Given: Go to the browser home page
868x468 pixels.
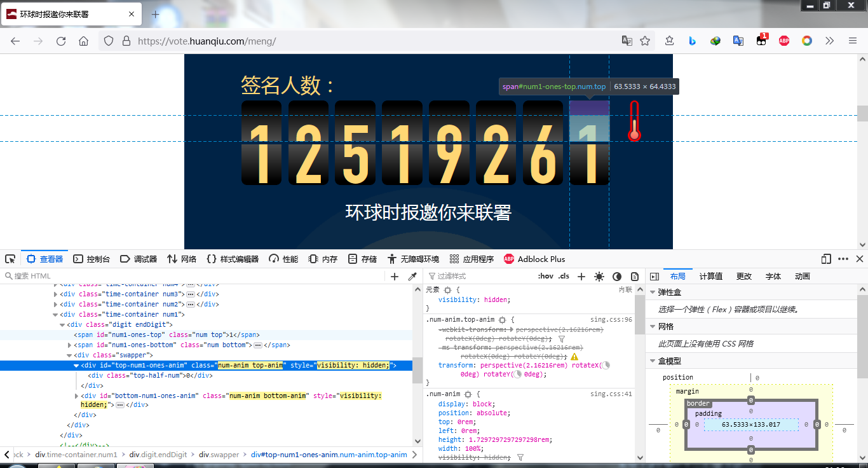Looking at the screenshot, I should click(83, 41).
